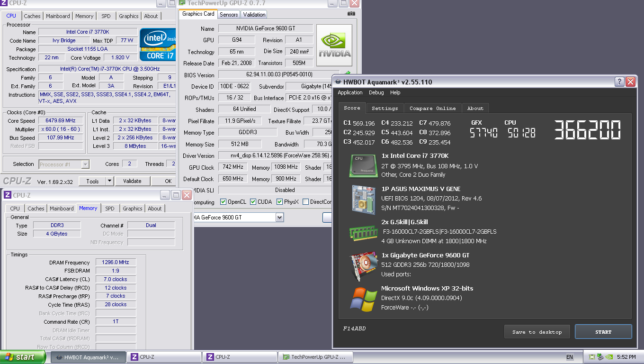Select the Graphics Card tab in GPU-Z
Image resolution: width=644 pixels, height=364 pixels.
198,14
